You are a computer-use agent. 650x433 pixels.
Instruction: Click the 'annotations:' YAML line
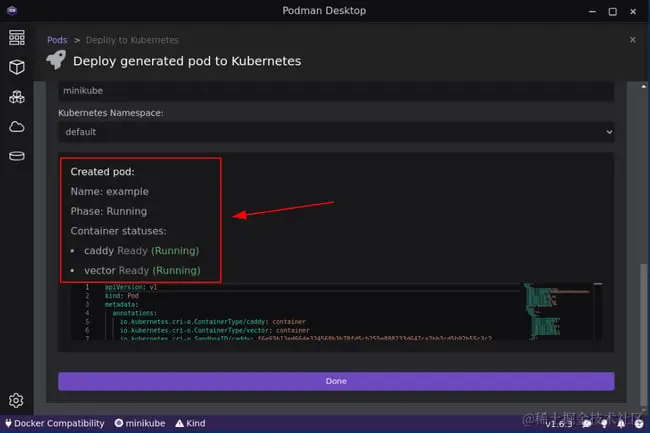[134, 313]
